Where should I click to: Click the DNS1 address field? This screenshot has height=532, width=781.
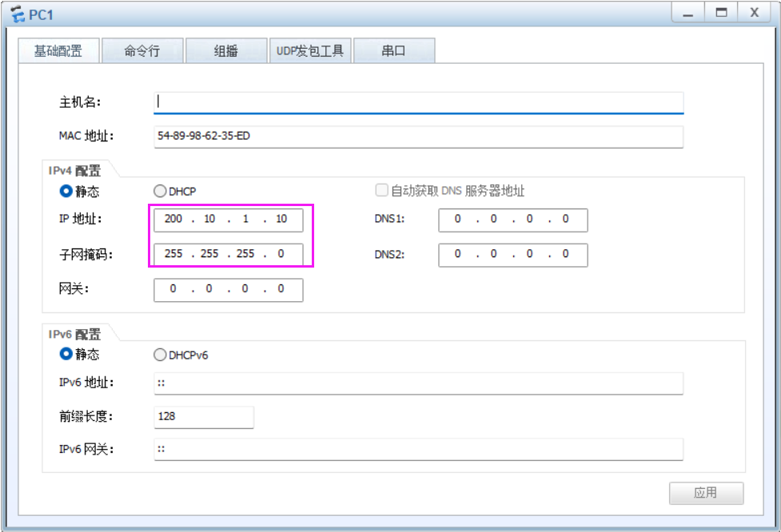[x=512, y=220]
